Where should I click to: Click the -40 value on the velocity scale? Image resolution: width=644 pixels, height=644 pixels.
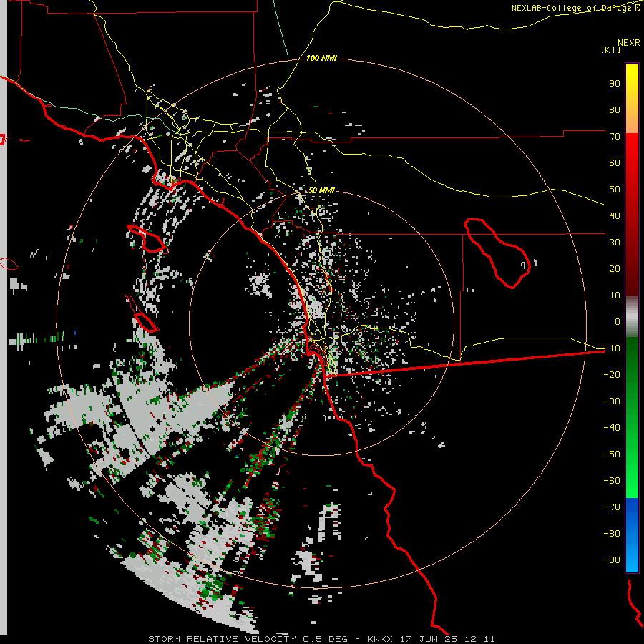pos(612,428)
